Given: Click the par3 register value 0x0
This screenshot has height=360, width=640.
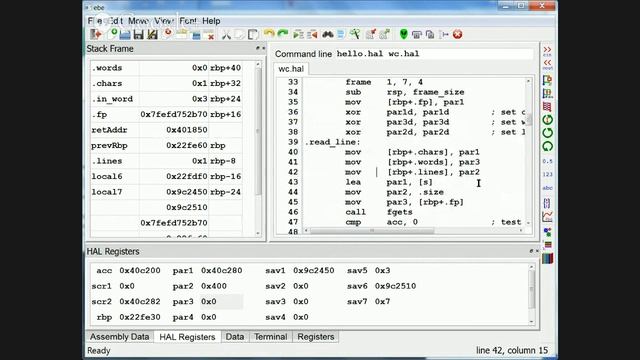Looking at the screenshot, I should (x=209, y=302).
